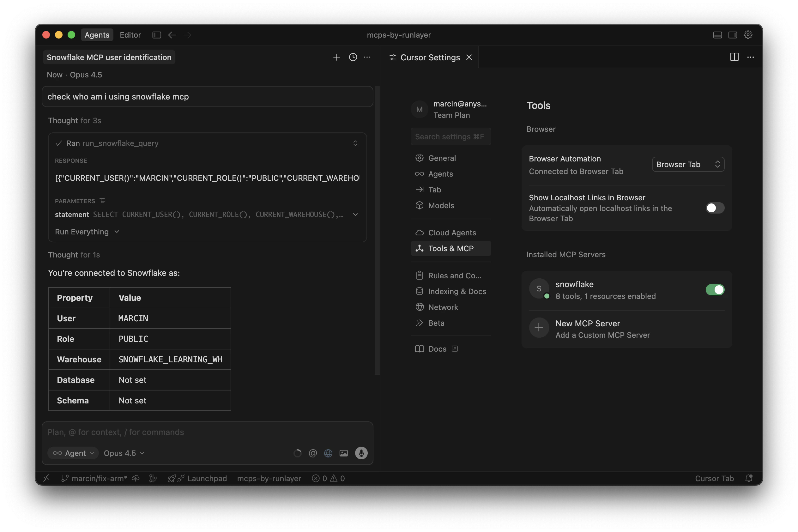Click the "check who am i using snowflake mcp" message
The height and width of the screenshot is (532, 798).
tap(207, 97)
